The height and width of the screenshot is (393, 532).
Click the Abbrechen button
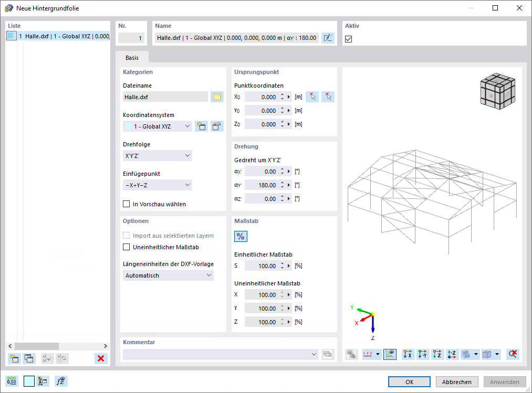457,382
